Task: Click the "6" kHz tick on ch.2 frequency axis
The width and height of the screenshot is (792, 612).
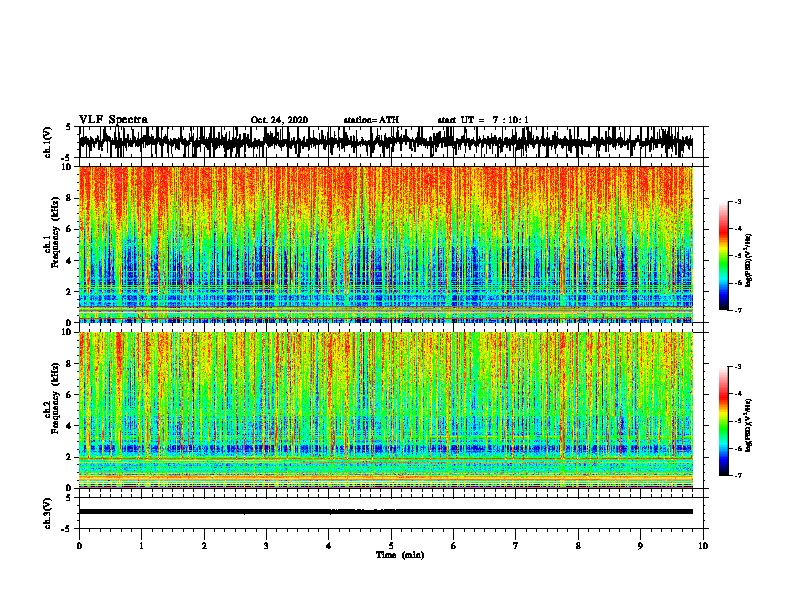Action: click(x=70, y=395)
